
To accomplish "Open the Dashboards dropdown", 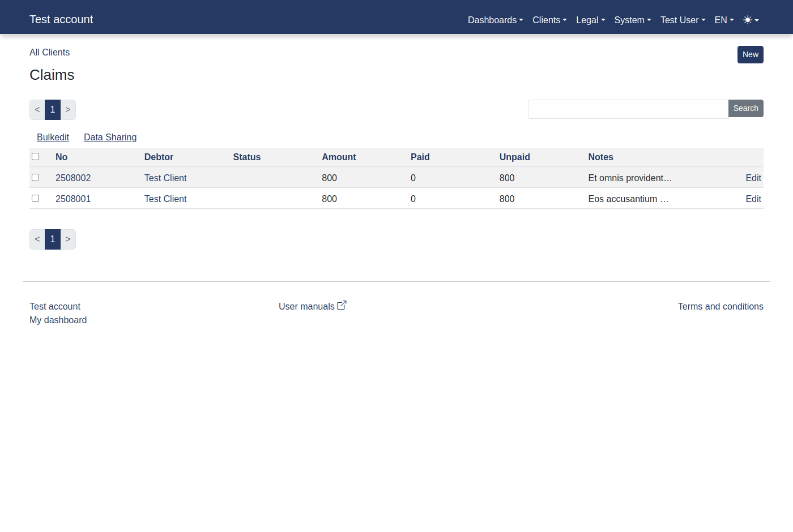I will click(x=494, y=20).
